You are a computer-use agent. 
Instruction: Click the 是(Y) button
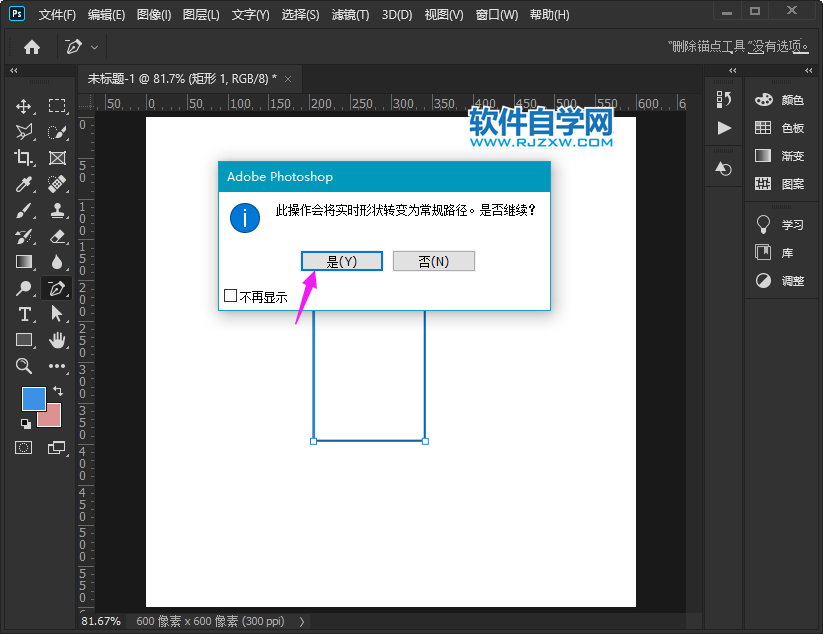pyautogui.click(x=342, y=261)
